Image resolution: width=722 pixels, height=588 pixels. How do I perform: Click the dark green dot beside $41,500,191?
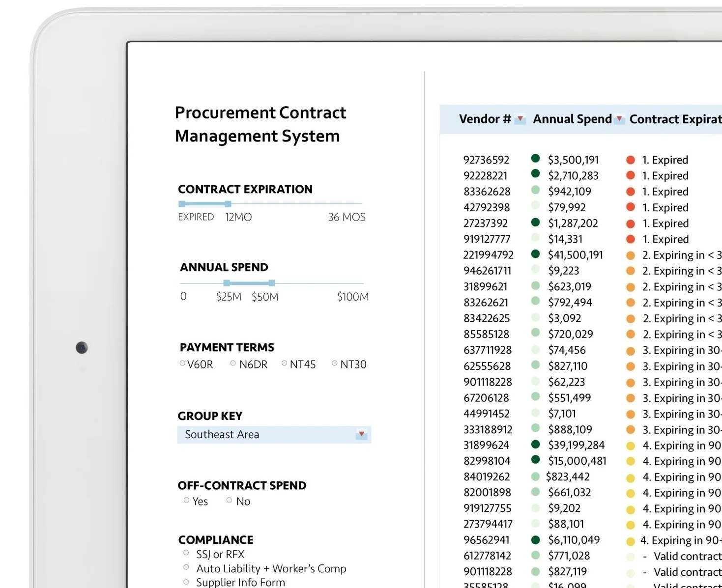(x=536, y=253)
